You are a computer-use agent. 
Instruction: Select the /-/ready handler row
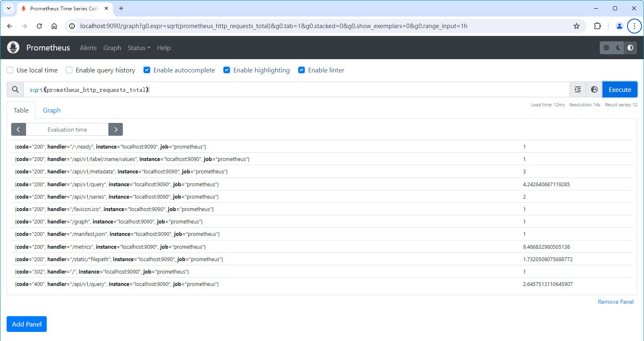pyautogui.click(x=322, y=146)
